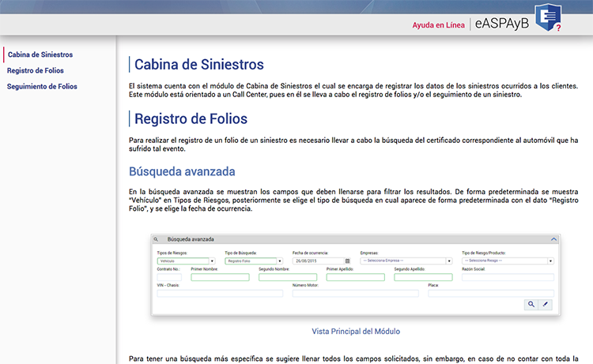Click the Ayuda en Línea link
This screenshot has height=364, width=593.
coord(438,25)
